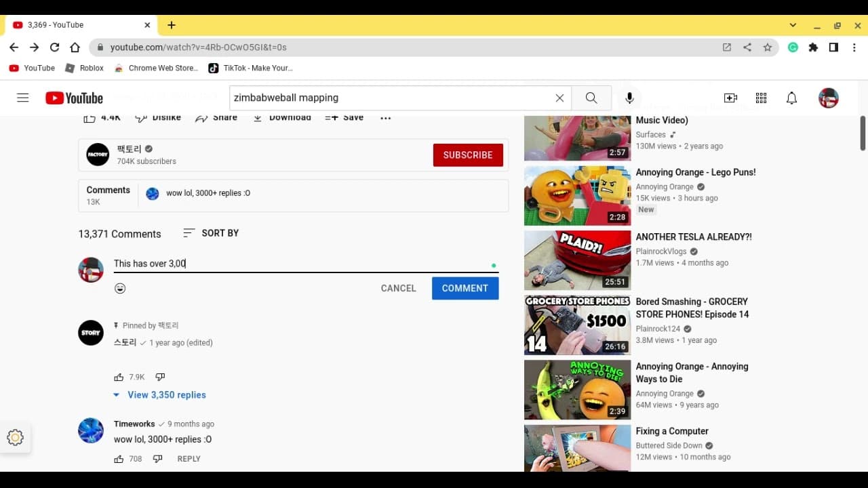868x488 pixels.
Task: Dislike the pinned 스토리 comment
Action: point(160,377)
